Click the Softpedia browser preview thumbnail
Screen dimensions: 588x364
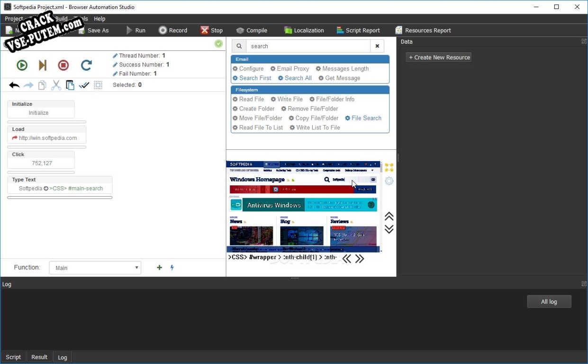coord(304,207)
